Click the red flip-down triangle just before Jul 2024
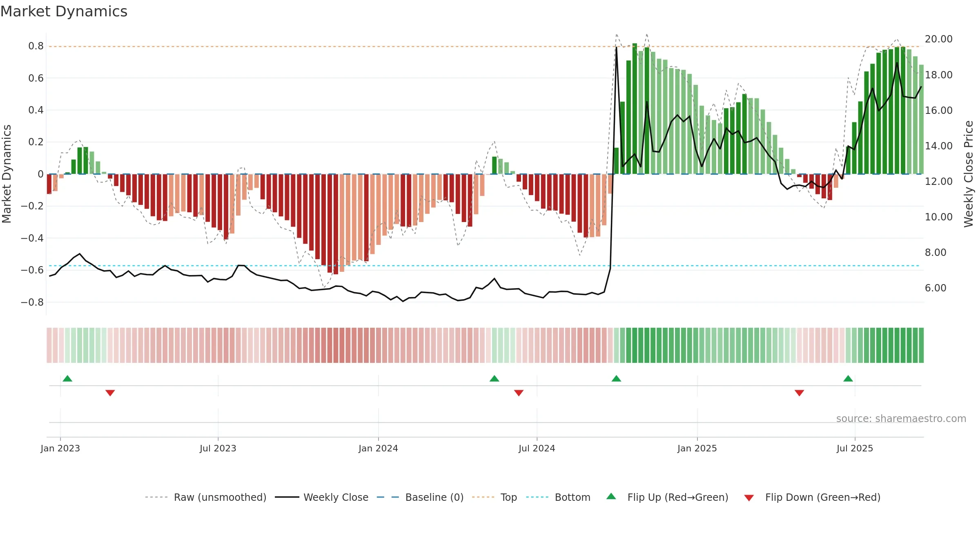The height and width of the screenshot is (551, 980). [x=519, y=393]
